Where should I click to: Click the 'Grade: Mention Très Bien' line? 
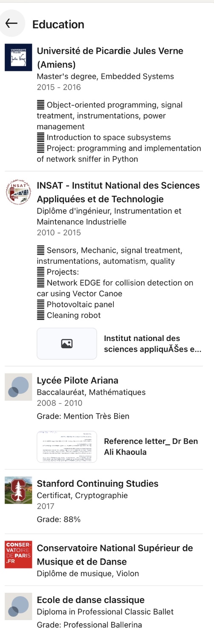83,416
